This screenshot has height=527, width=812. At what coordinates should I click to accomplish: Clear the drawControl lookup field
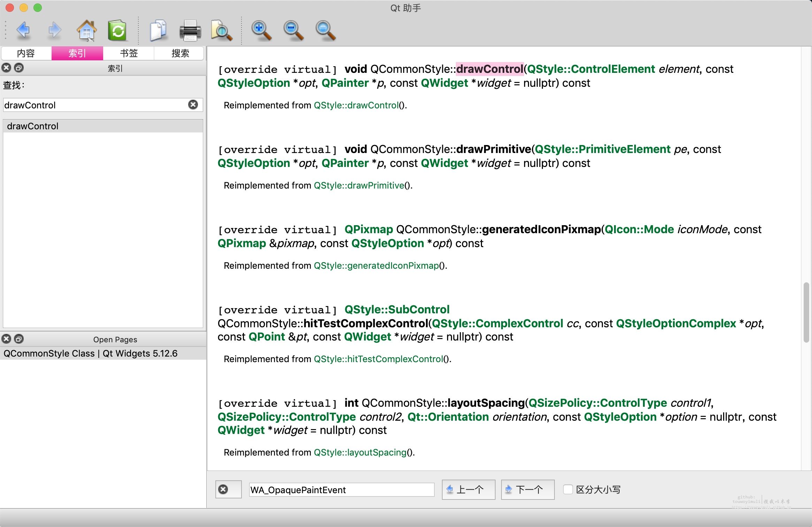point(193,105)
